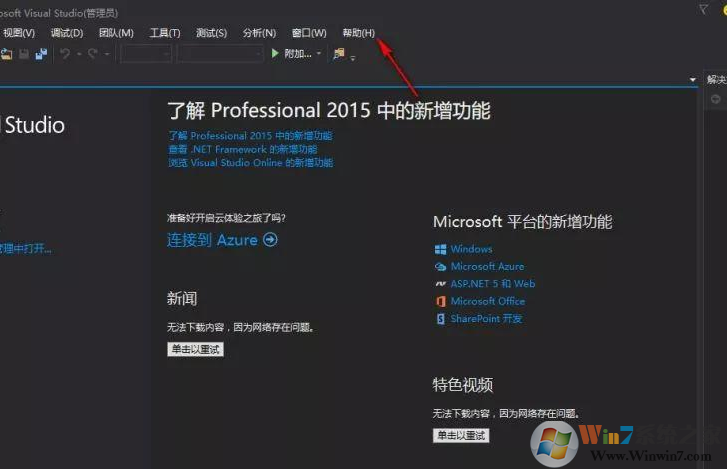Click the Visual Studio(管理员) window title
728x470 pixels.
click(x=59, y=13)
